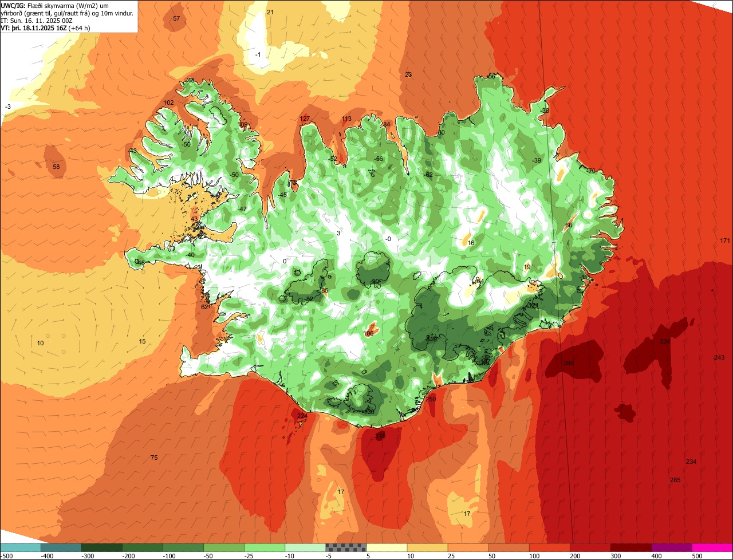Viewport: 733px width, 560px height.
Task: Select the dark red 300 to 400 legend swatch
Action: click(x=631, y=547)
